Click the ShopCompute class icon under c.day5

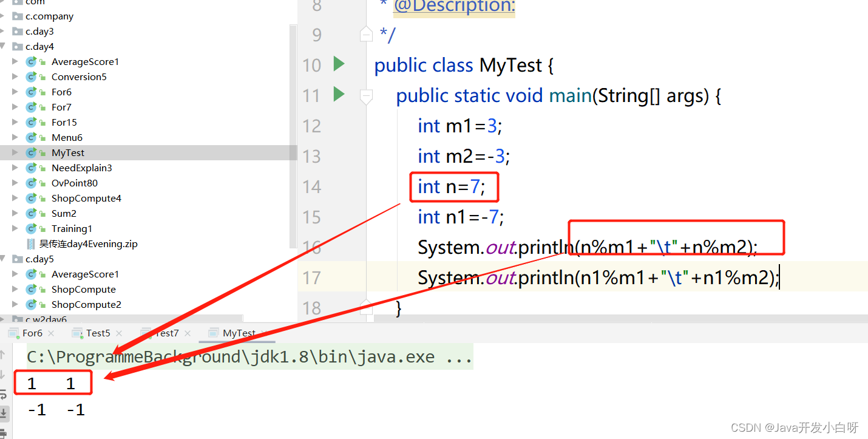32,290
